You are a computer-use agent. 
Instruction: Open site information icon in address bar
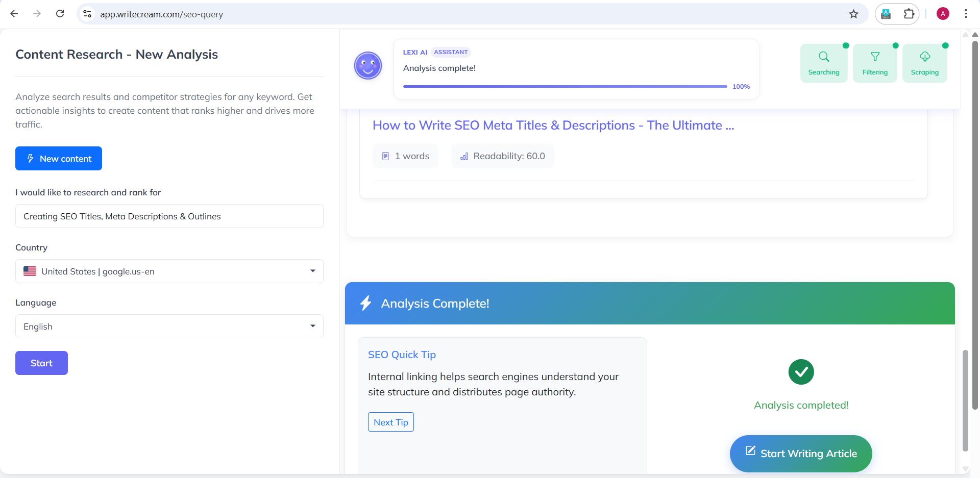click(88, 14)
